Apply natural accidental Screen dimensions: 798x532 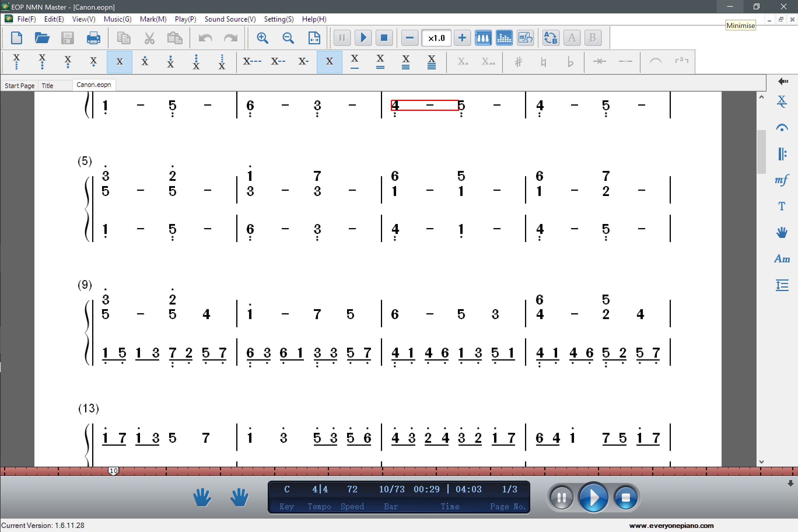544,62
